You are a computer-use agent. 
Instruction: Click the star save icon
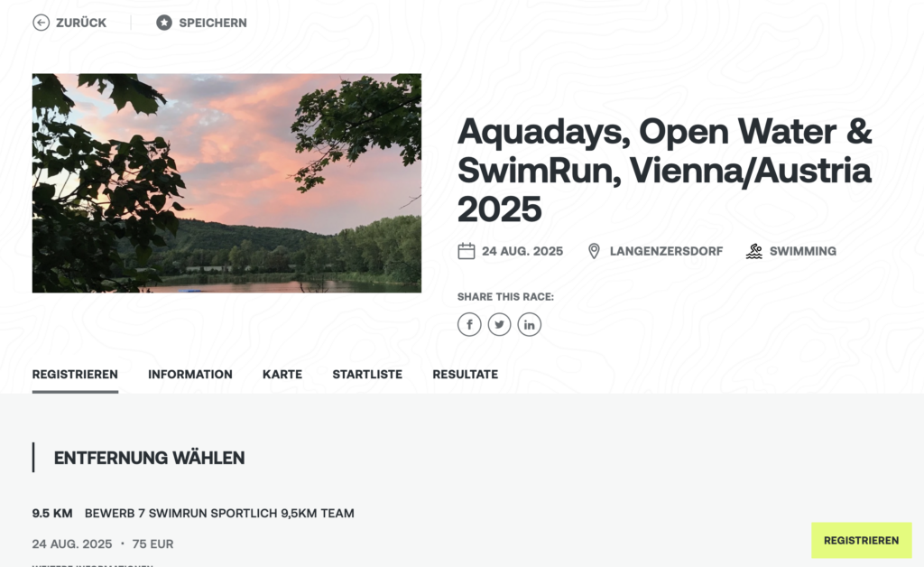pyautogui.click(x=164, y=23)
